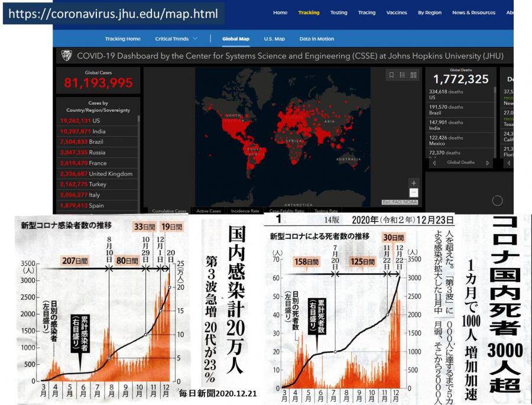Switch to the Global Map view
The width and height of the screenshot is (532, 405).
click(236, 38)
